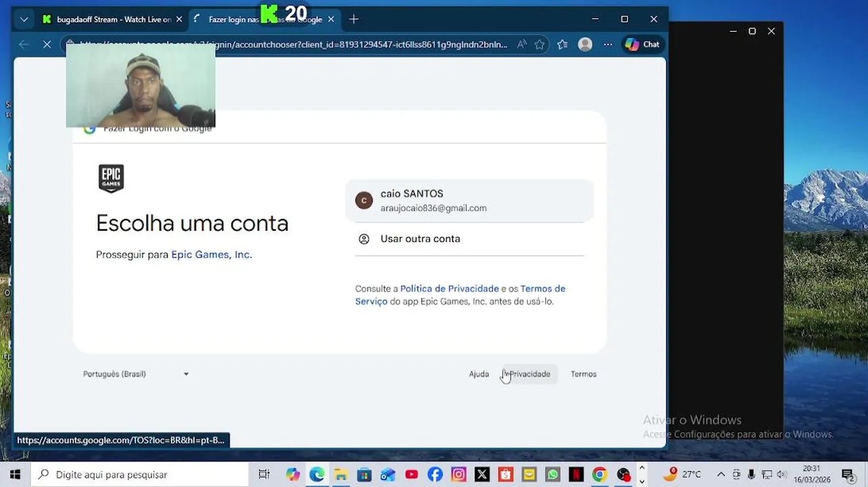
Task: Open the Favorites list icon
Action: pyautogui.click(x=562, y=45)
